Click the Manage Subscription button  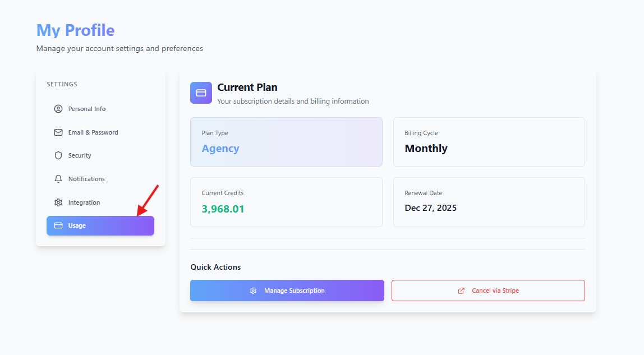[287, 291]
